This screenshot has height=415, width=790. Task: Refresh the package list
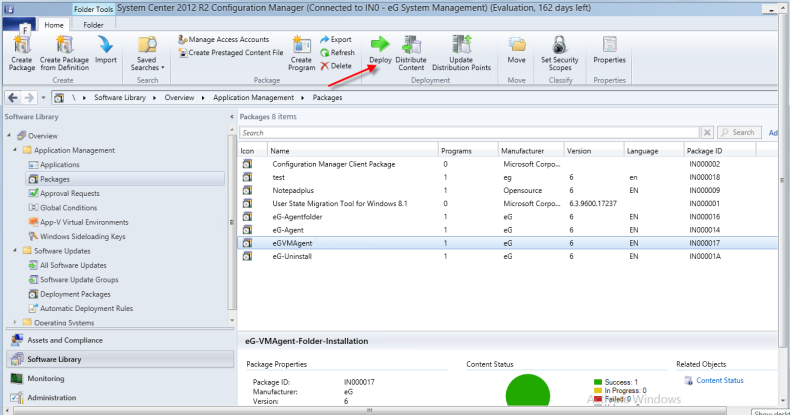[x=338, y=52]
